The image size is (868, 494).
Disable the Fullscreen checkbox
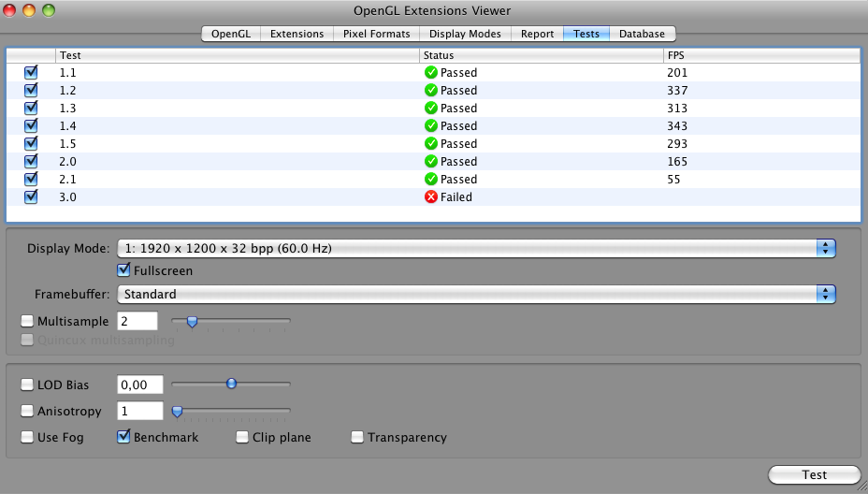(x=123, y=270)
